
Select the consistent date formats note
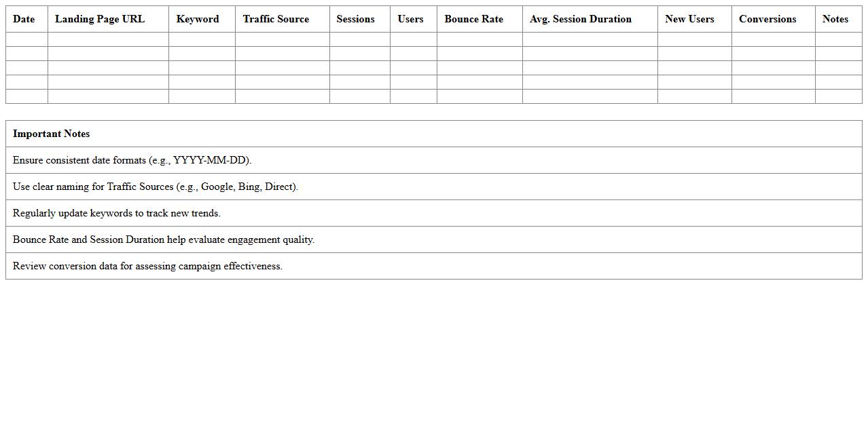[132, 160]
